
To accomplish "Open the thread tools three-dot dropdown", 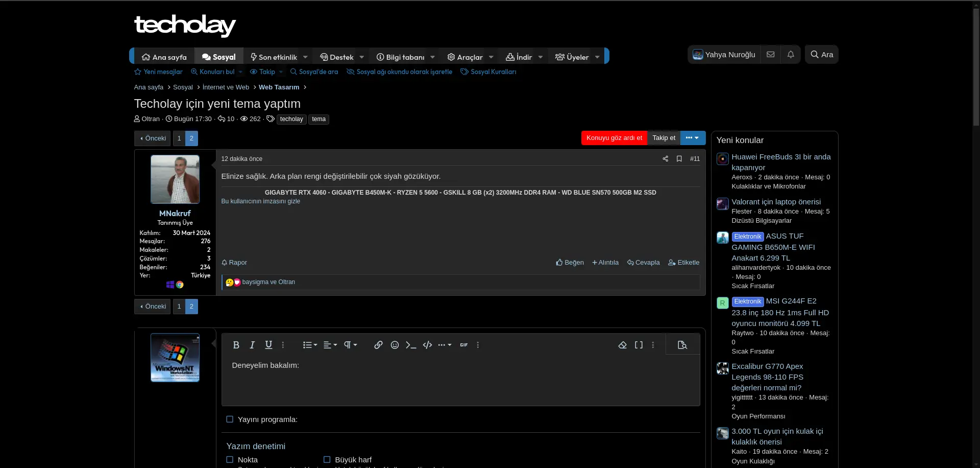I will click(693, 138).
